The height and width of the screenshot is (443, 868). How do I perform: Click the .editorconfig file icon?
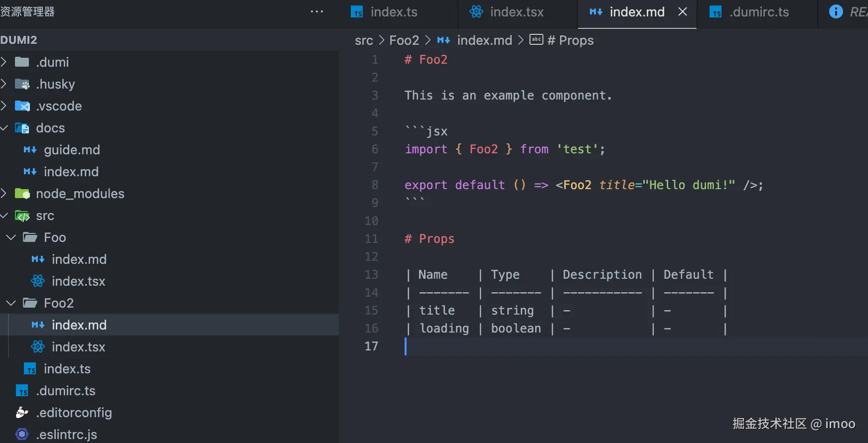click(x=22, y=412)
